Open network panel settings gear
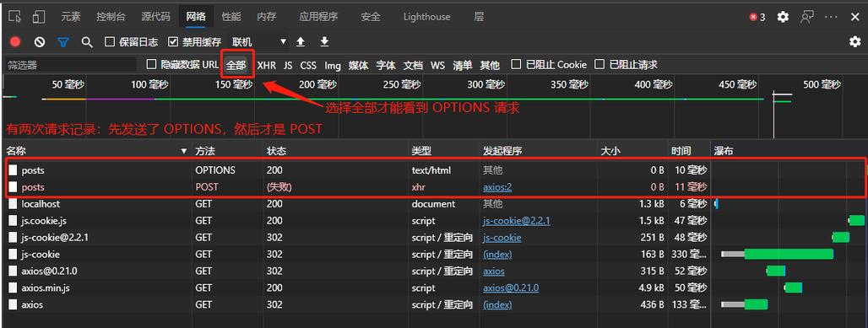 (x=855, y=41)
